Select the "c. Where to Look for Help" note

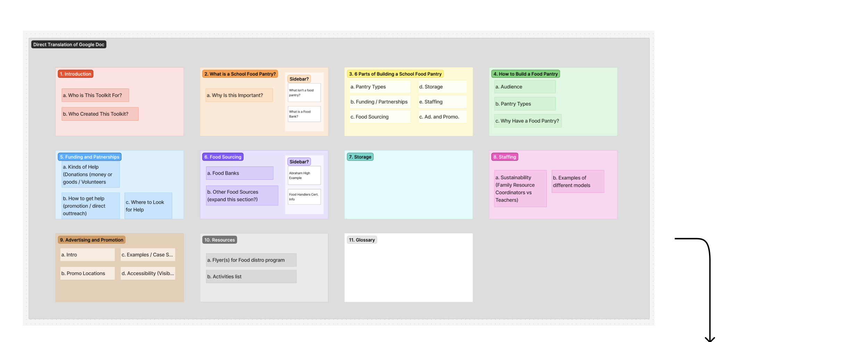(148, 206)
